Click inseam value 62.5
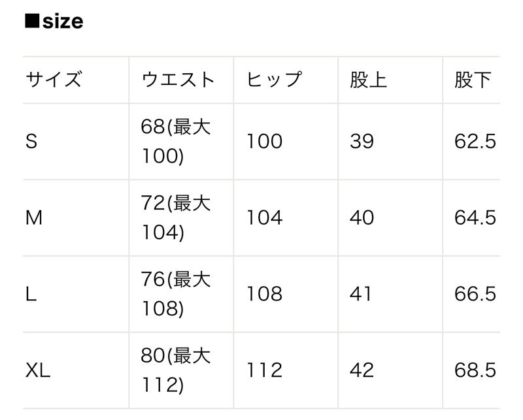Screen dimensions: 523x420 (475, 141)
